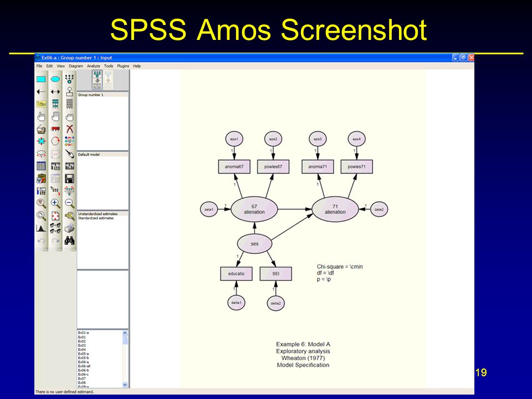Open the Object properties tool
Image resolution: width=532 pixels, height=399 pixels.
click(41, 191)
